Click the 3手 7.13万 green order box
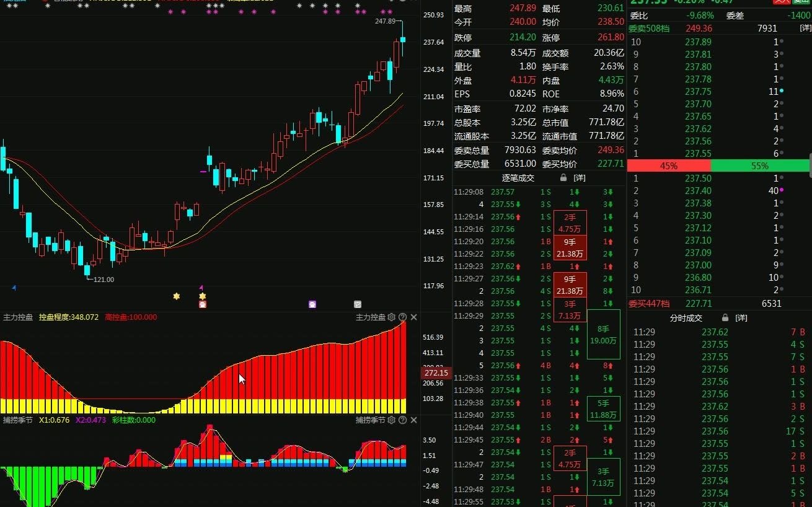Screen dimensions: 812x507 [x=603, y=477]
